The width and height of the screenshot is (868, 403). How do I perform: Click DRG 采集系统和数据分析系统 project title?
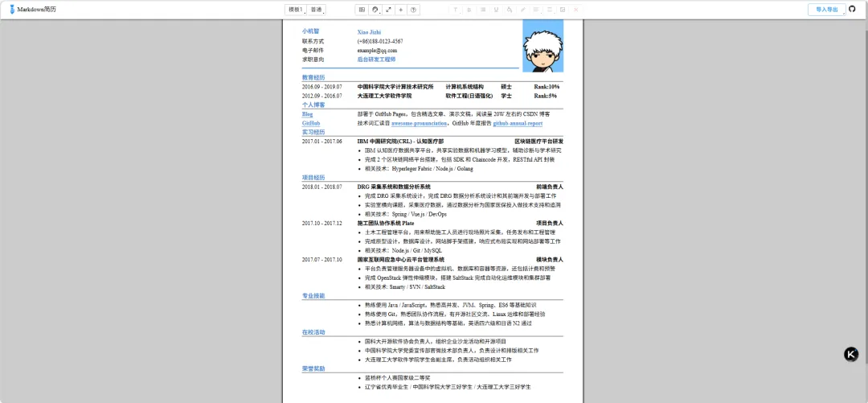pyautogui.click(x=394, y=187)
